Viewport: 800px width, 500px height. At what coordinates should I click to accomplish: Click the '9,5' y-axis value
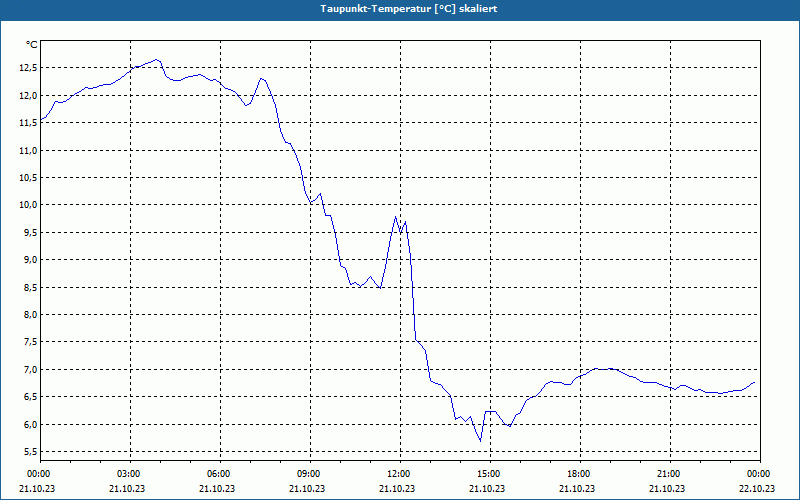coord(31,233)
